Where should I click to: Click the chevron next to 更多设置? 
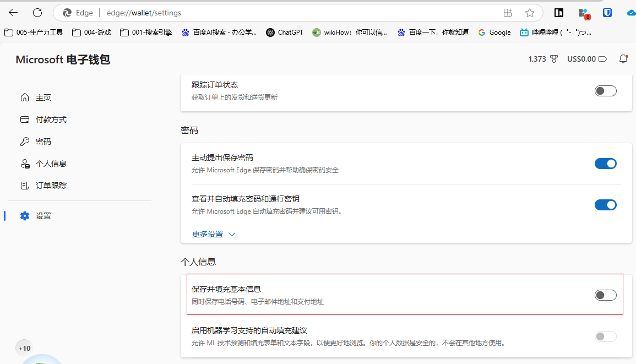[x=232, y=234]
